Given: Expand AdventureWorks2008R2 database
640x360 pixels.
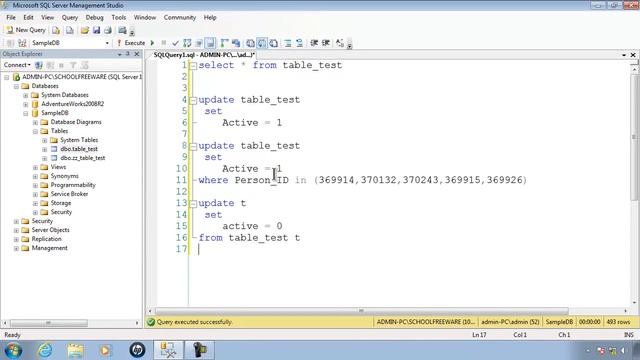Looking at the screenshot, I should 26,104.
